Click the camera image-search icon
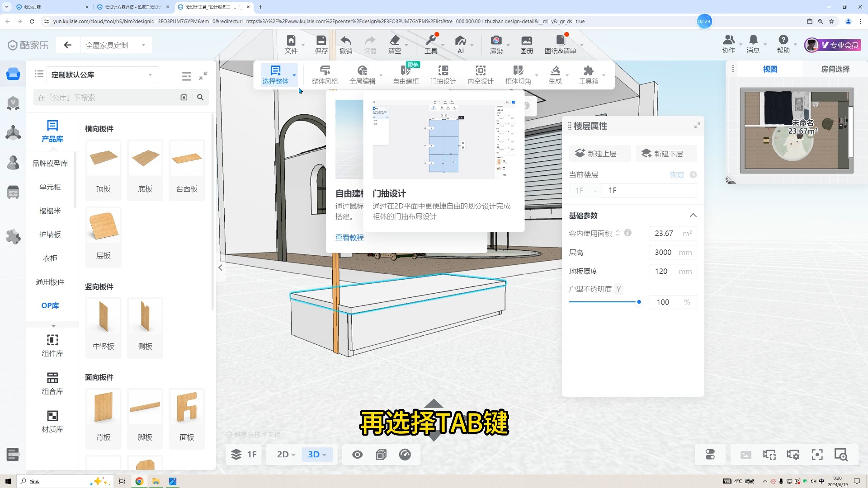This screenshot has height=488, width=868. click(184, 97)
